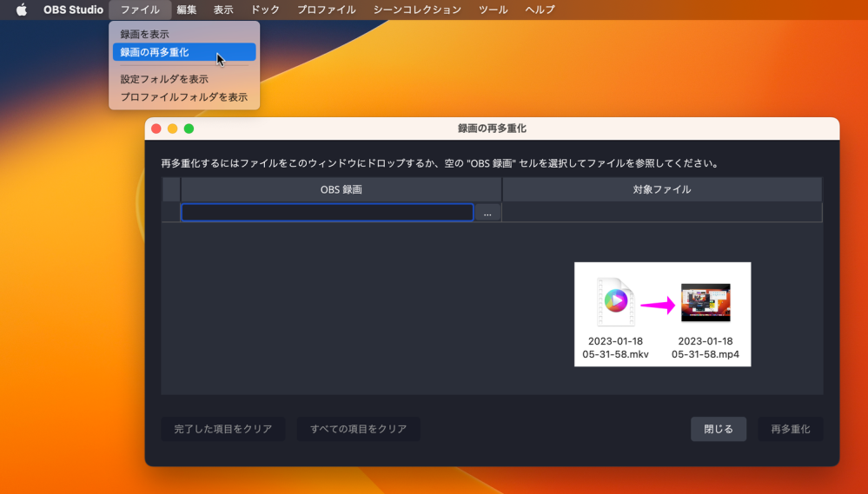This screenshot has width=868, height=494.
Task: Open the 表示 menu
Action: 223,10
